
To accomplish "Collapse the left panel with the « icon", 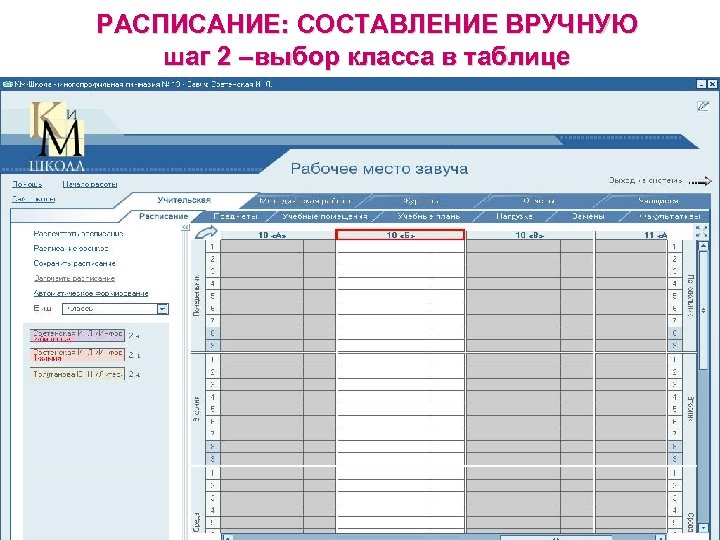I will [185, 227].
